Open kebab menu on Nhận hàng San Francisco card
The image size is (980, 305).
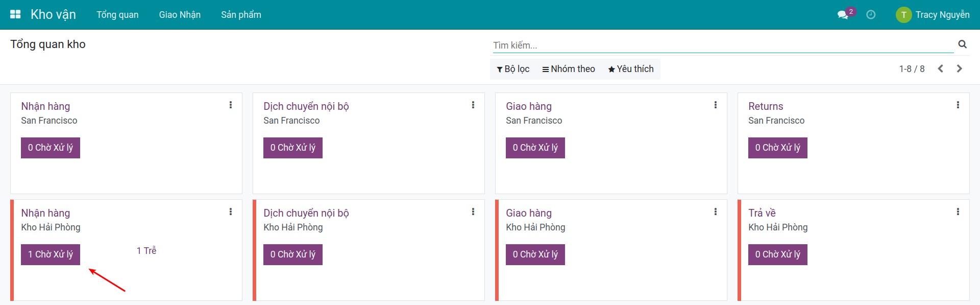[x=231, y=105]
